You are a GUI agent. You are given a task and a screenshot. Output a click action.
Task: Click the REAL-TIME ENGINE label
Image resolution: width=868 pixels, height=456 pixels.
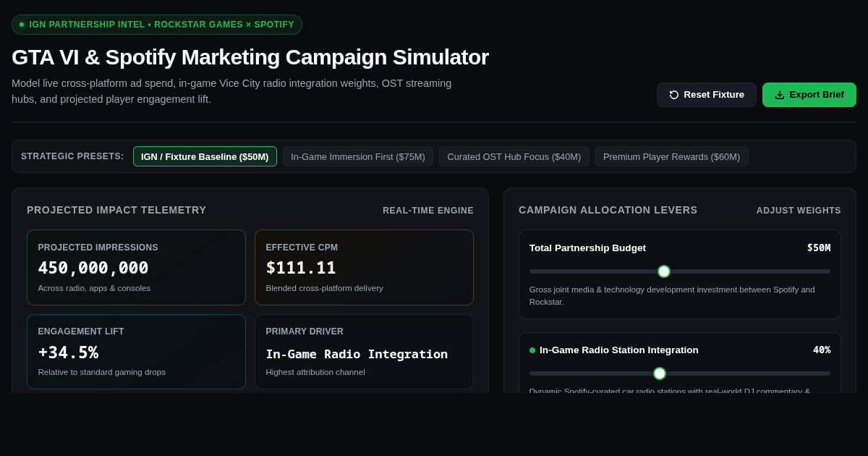point(428,211)
